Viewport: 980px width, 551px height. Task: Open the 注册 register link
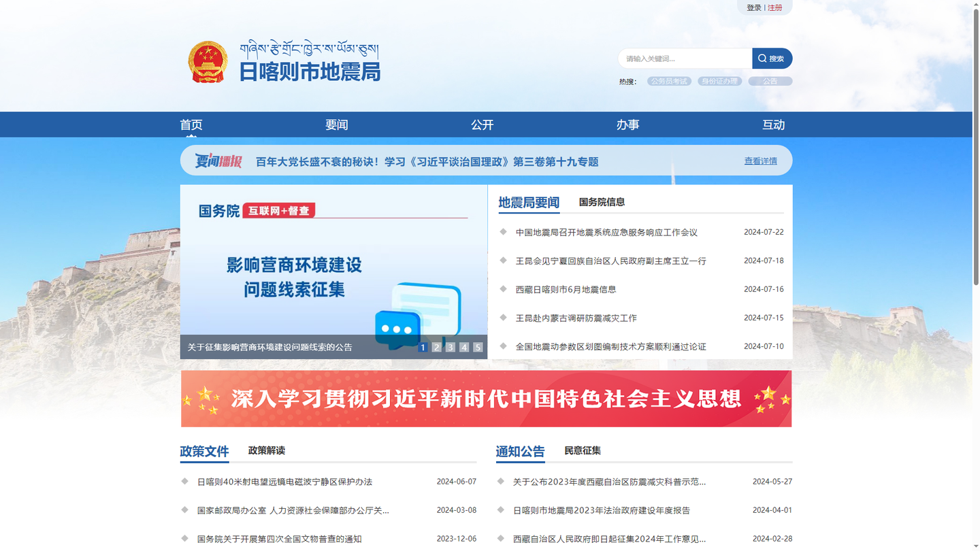(774, 7)
